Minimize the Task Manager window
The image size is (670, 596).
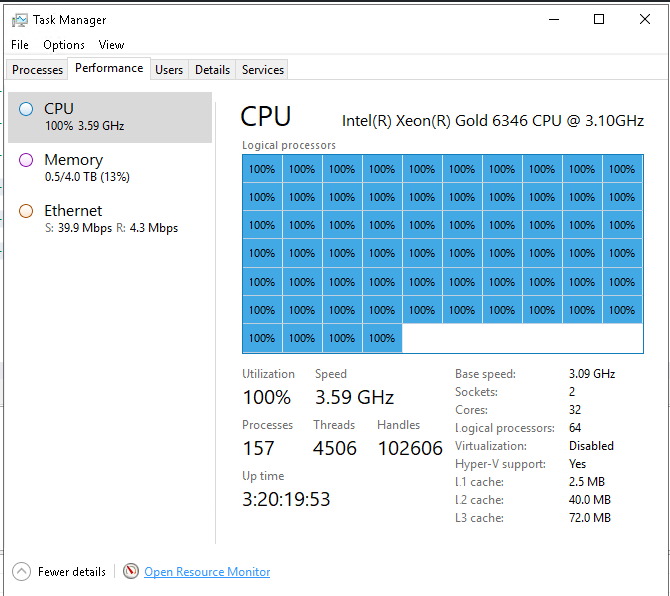(x=554, y=20)
